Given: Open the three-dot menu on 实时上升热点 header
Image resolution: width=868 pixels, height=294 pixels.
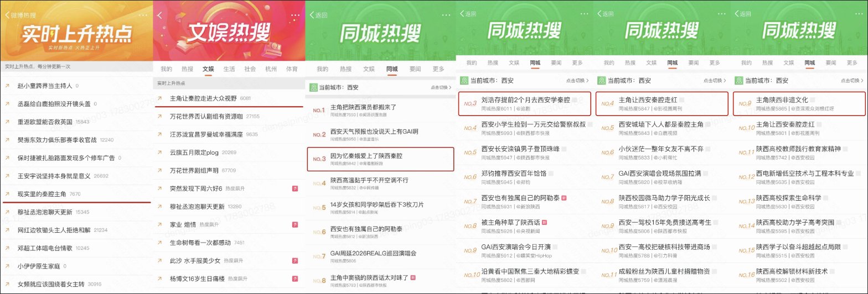Looking at the screenshot, I should click(143, 14).
